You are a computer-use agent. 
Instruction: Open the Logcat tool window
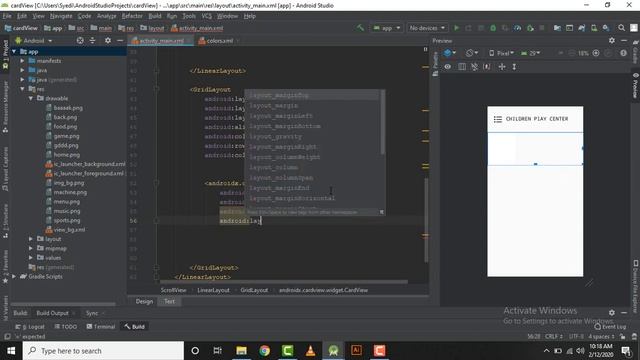coord(31,327)
